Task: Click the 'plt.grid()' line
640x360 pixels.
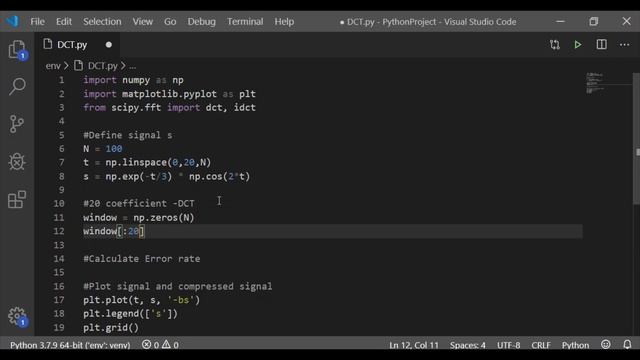Action: click(111, 328)
